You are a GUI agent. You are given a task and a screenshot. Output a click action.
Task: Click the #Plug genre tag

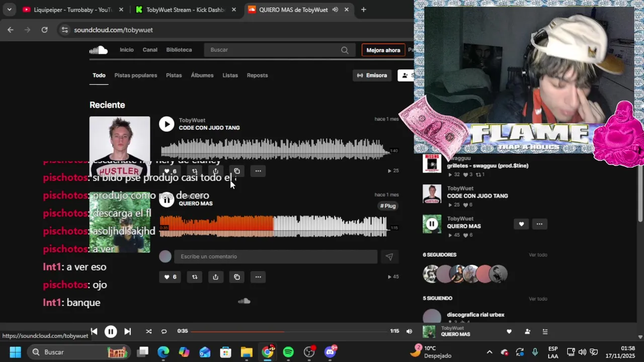pos(388,206)
